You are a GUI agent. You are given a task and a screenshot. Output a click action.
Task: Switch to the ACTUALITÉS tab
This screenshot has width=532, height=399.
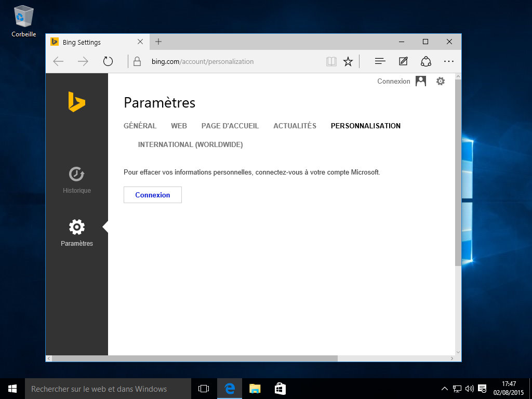[x=295, y=126]
